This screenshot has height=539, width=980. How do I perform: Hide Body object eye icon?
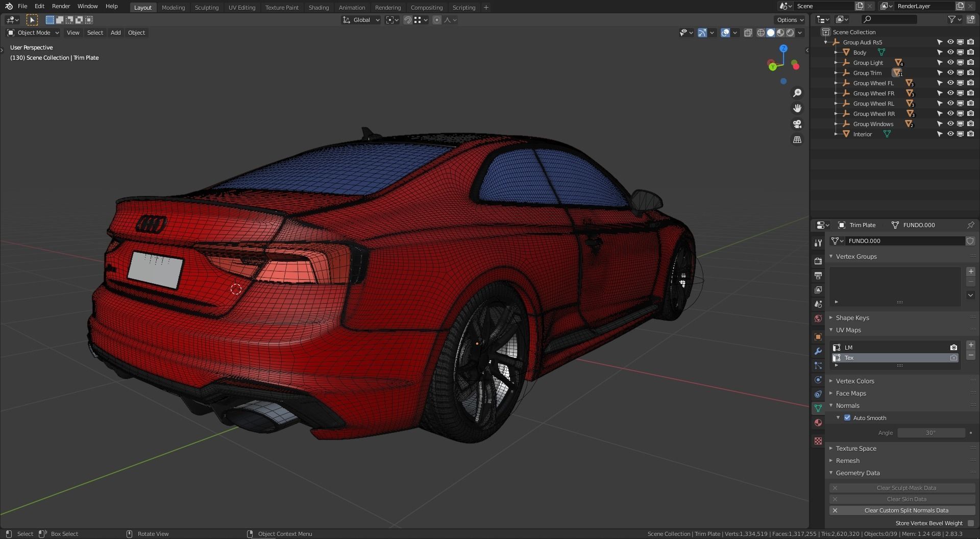click(x=950, y=53)
